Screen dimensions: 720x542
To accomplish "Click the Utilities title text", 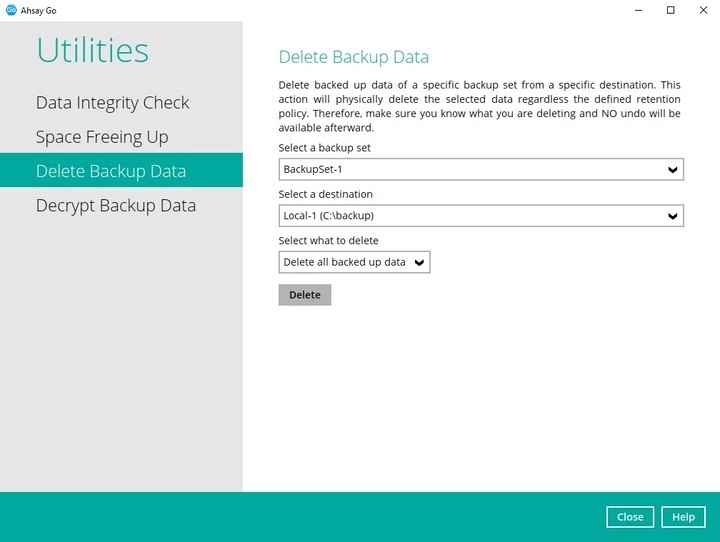I will coord(93,50).
